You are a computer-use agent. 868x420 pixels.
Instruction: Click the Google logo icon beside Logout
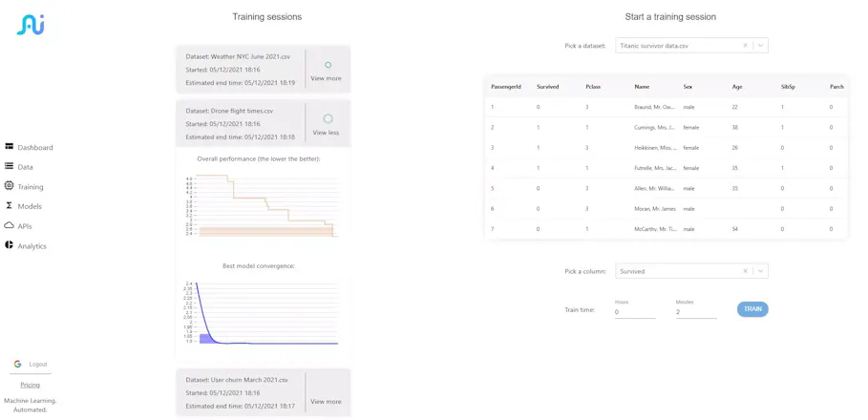(x=18, y=364)
